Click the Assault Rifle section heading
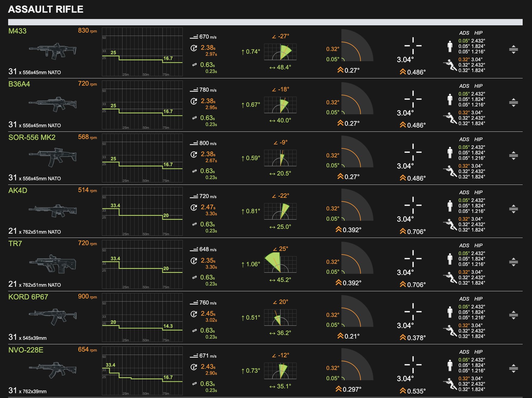 46,9
